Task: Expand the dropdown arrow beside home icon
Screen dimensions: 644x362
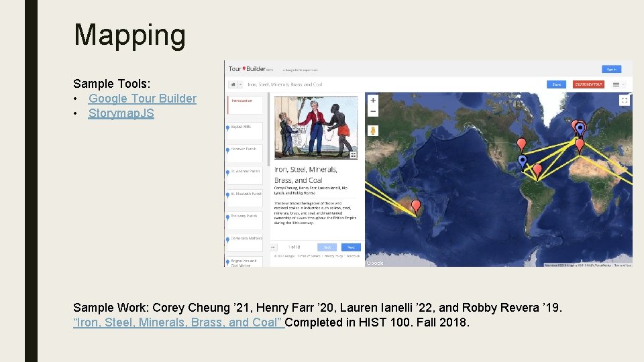Action: tap(241, 84)
